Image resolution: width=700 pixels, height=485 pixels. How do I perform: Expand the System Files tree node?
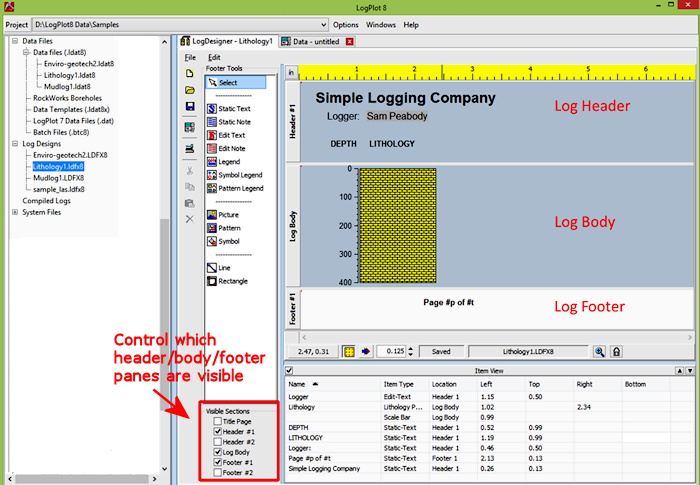click(15, 212)
